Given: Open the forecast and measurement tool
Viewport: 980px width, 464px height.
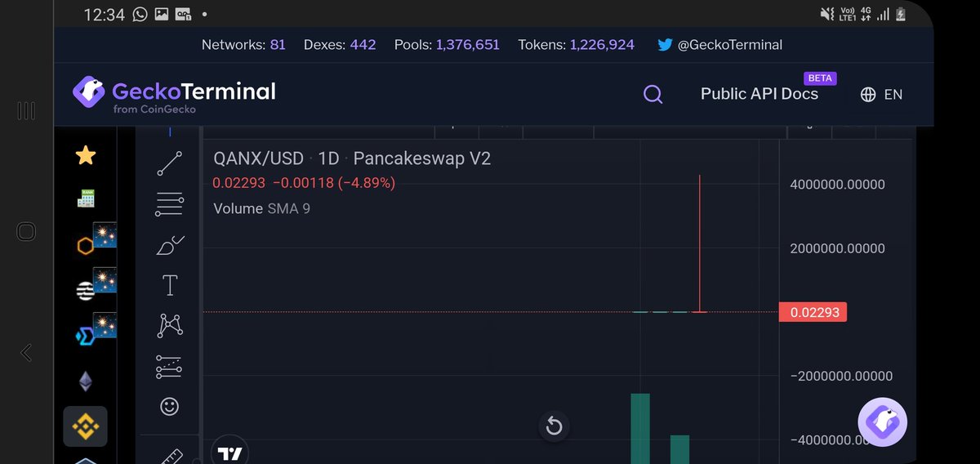Looking at the screenshot, I should 169,367.
